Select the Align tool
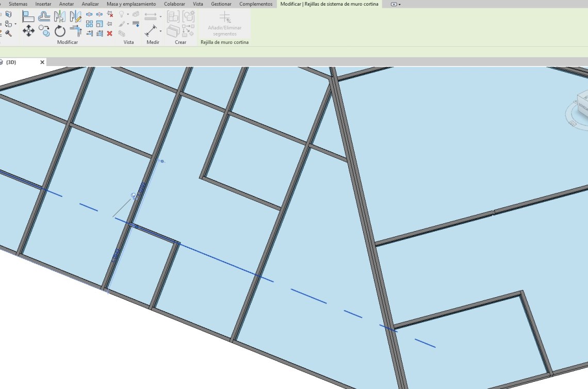 (28, 17)
